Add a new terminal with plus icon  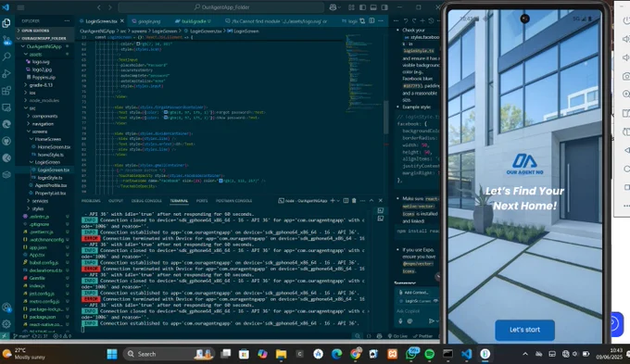click(333, 200)
